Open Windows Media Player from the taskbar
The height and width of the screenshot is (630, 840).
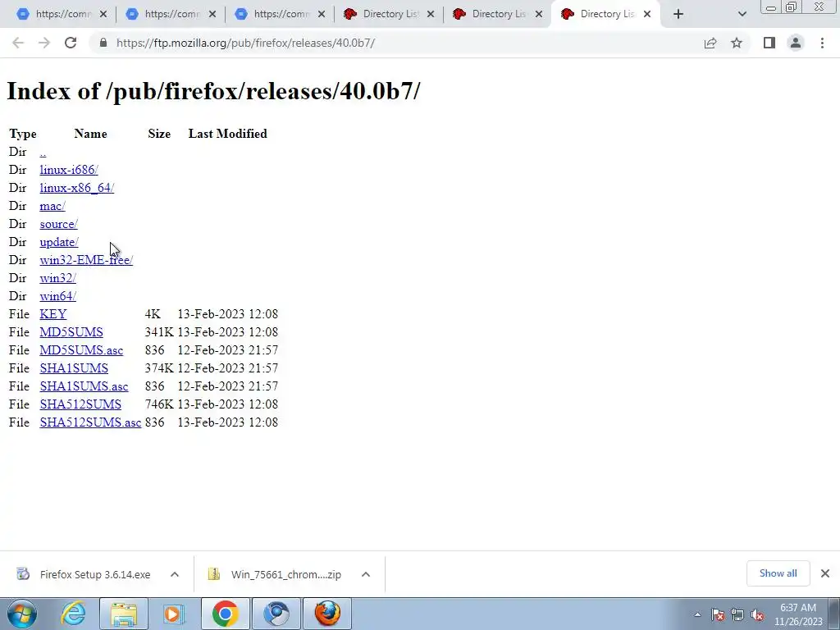point(173,614)
